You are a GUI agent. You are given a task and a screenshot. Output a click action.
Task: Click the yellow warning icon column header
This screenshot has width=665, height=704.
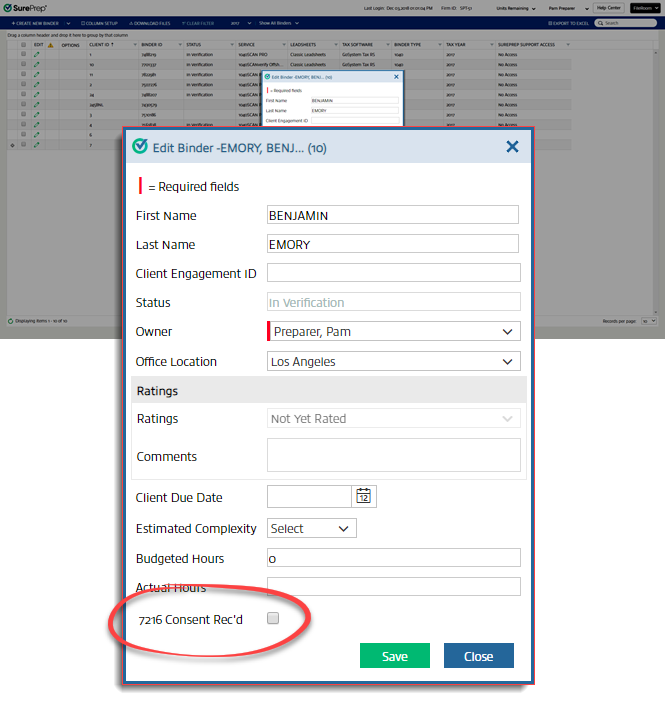(50, 45)
